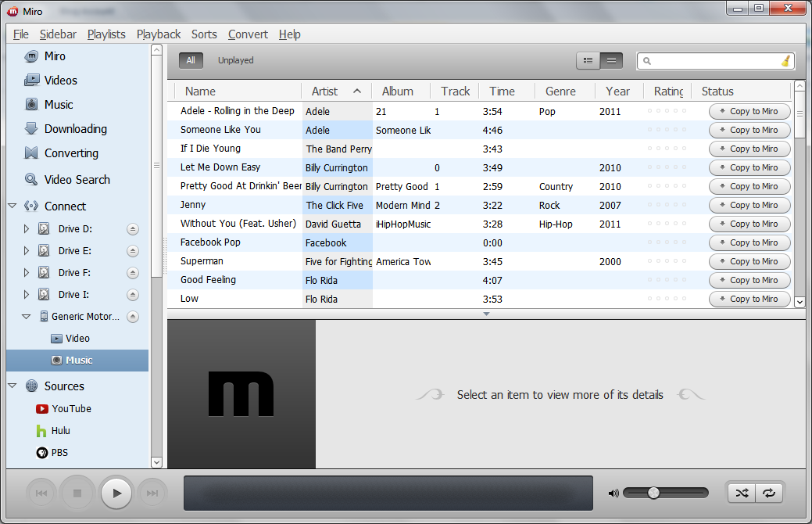Image resolution: width=812 pixels, height=524 pixels.
Task: Stop playback
Action: pos(77,493)
